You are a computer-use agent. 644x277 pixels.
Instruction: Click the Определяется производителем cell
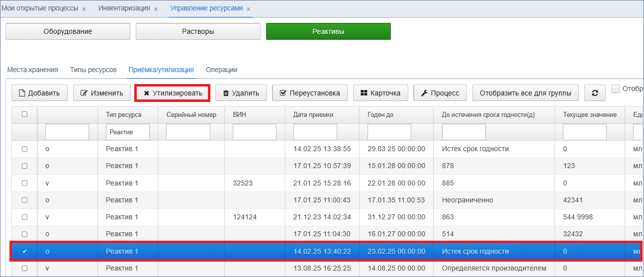(x=494, y=268)
